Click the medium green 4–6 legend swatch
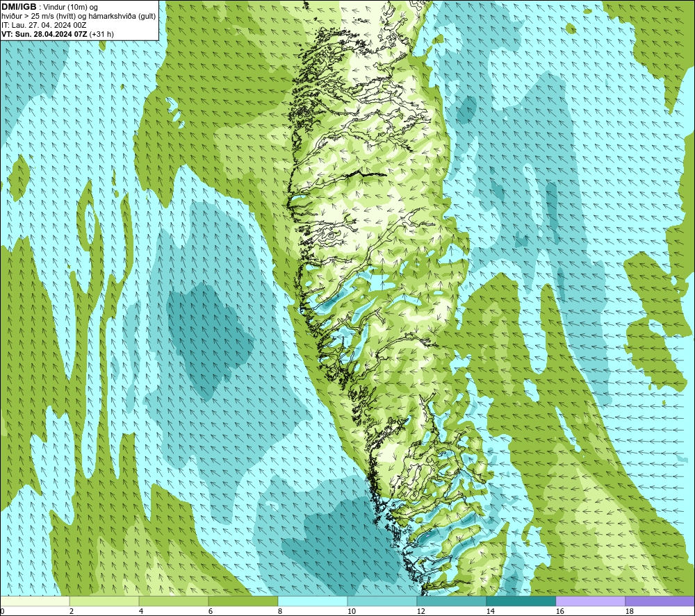Image resolution: width=695 pixels, height=616 pixels. [x=174, y=601]
